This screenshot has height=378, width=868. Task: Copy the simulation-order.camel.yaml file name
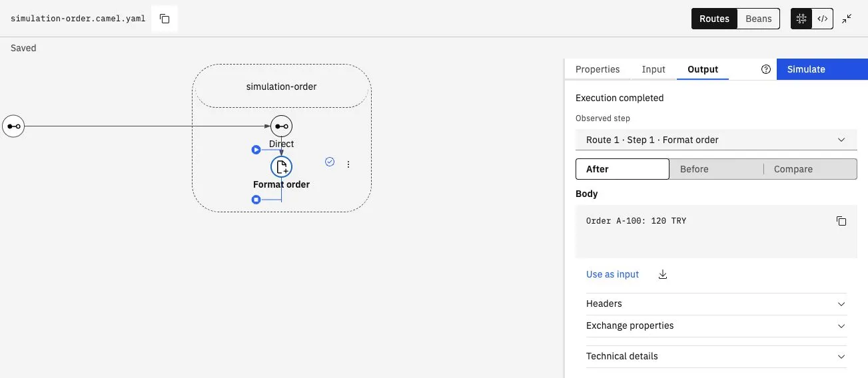pyautogui.click(x=165, y=19)
